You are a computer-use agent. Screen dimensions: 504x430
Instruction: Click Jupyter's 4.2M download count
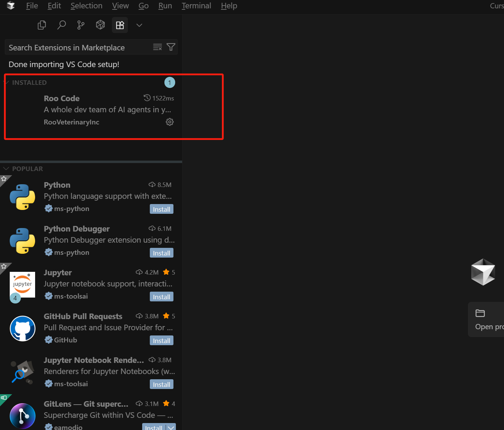(x=147, y=272)
